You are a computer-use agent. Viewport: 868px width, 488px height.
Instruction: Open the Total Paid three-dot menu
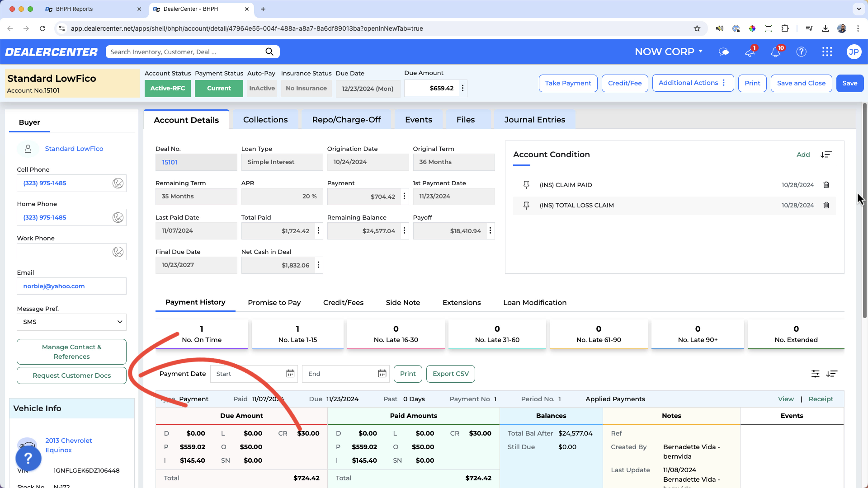point(319,231)
